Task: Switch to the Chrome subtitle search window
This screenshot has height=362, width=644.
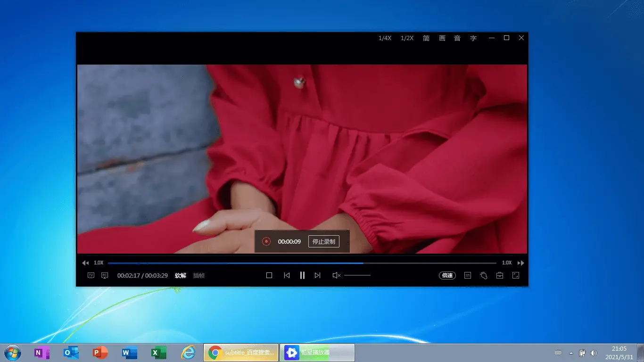Action: (x=241, y=353)
